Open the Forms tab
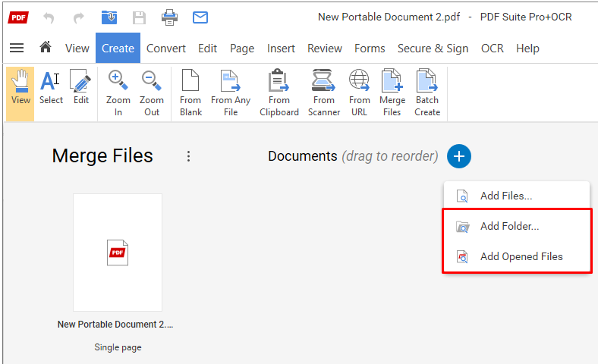Image resolution: width=598 pixels, height=364 pixels. [370, 49]
